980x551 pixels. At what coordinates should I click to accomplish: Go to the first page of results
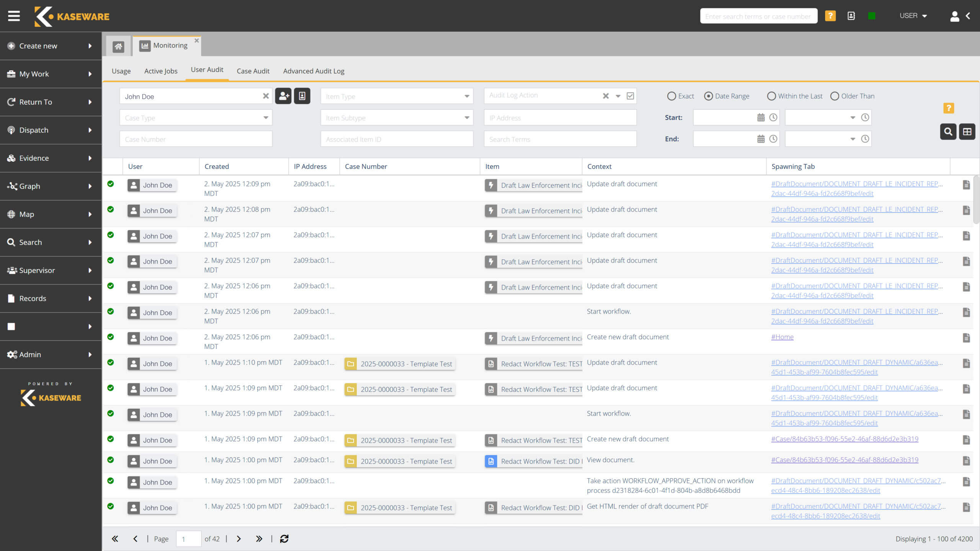point(115,539)
